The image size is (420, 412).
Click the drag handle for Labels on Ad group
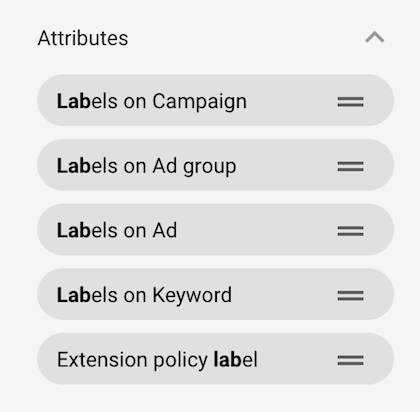tap(350, 166)
